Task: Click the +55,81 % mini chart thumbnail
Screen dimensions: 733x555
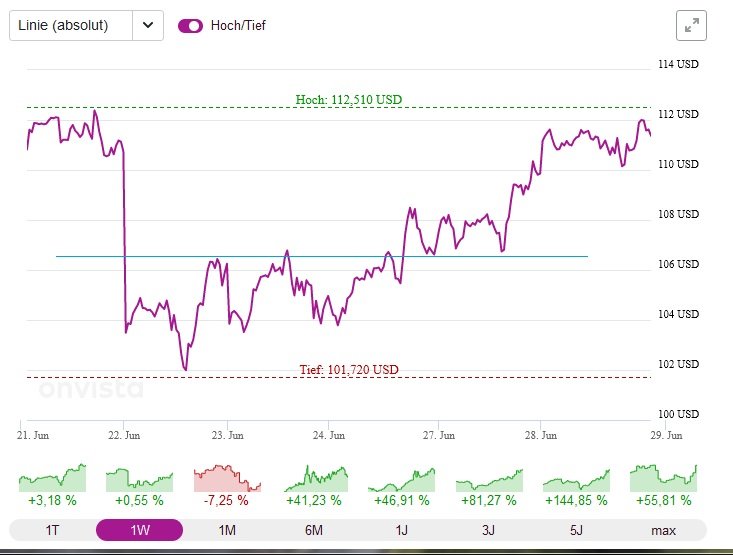Action: click(x=663, y=478)
